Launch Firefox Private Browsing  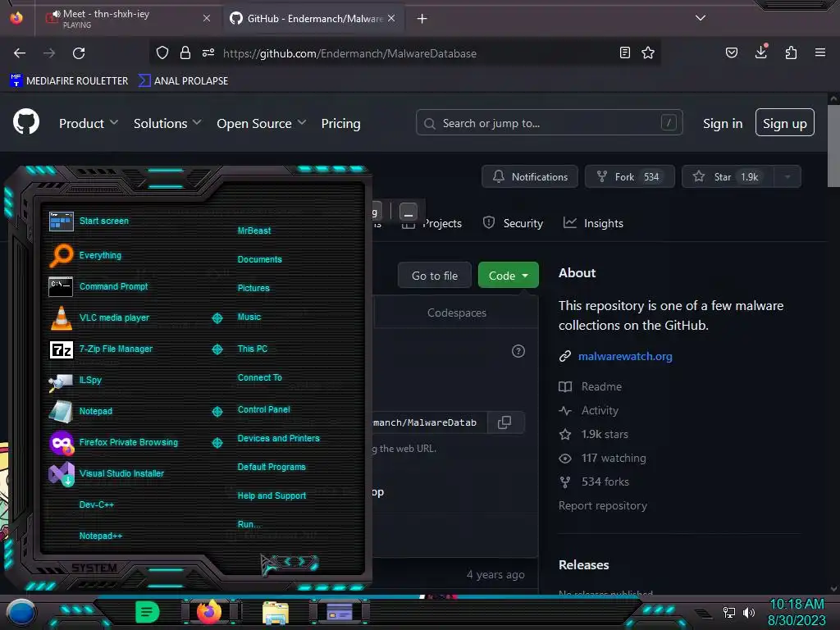113,442
